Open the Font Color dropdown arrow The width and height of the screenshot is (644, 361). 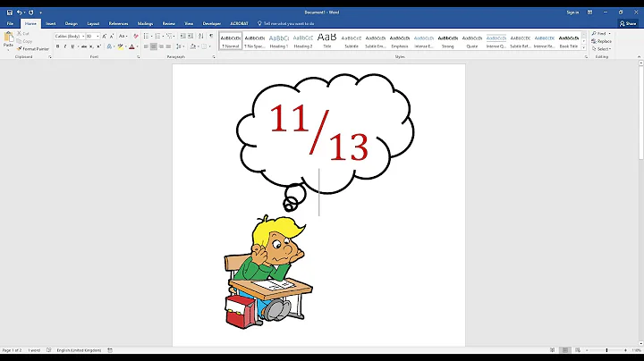coord(137,46)
